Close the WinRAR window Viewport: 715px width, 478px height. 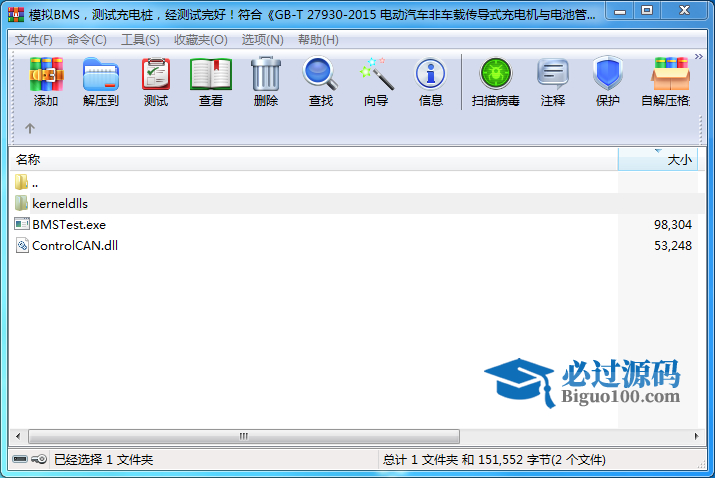(684, 11)
